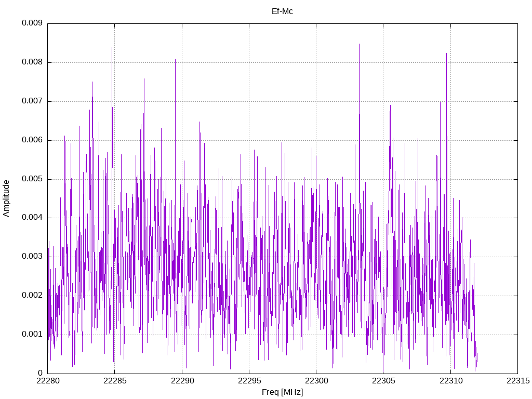
Task: Click the x-axis tick label 22305
Action: (383, 381)
